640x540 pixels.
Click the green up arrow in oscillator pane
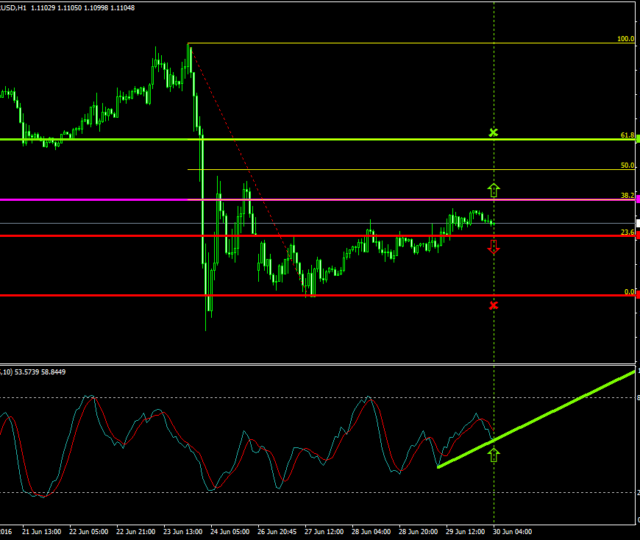coord(493,455)
